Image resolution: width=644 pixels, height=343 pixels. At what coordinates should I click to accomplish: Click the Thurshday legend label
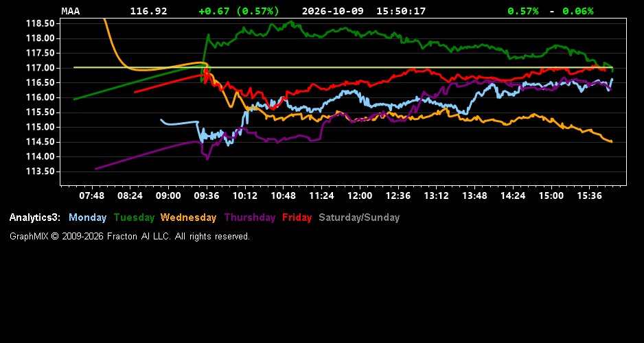(250, 217)
